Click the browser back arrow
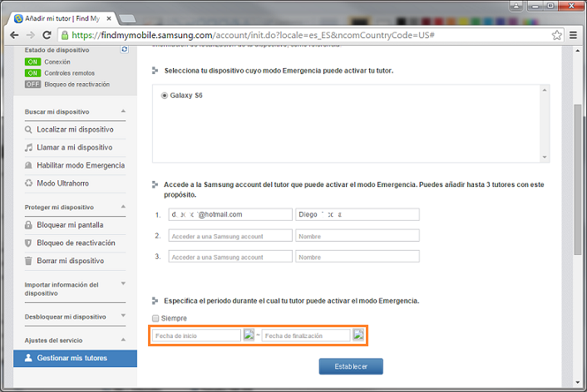This screenshot has width=587, height=392. [14, 35]
